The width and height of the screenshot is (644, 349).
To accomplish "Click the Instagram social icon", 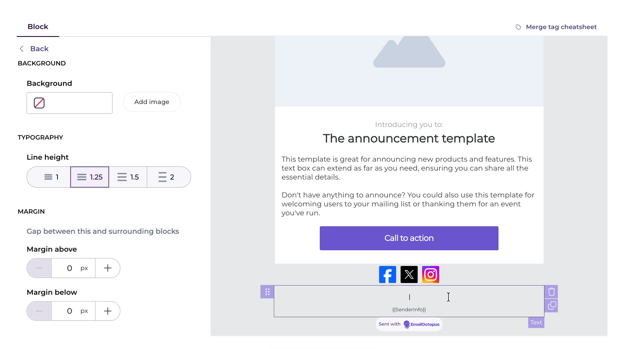I will click(431, 274).
